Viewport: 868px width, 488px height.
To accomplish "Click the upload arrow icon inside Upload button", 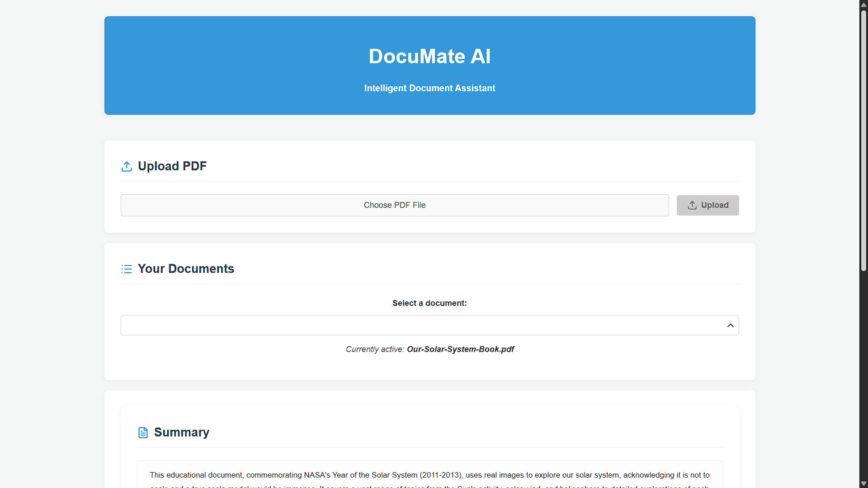I will click(692, 205).
